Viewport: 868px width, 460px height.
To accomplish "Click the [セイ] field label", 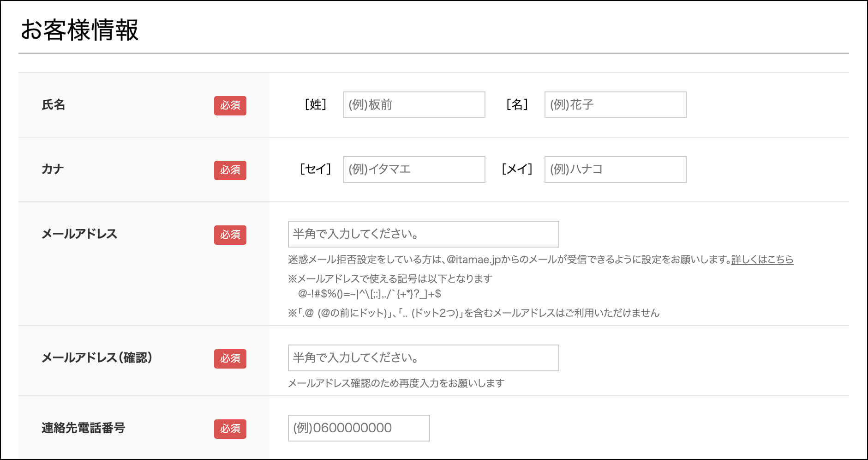I will pos(316,169).
